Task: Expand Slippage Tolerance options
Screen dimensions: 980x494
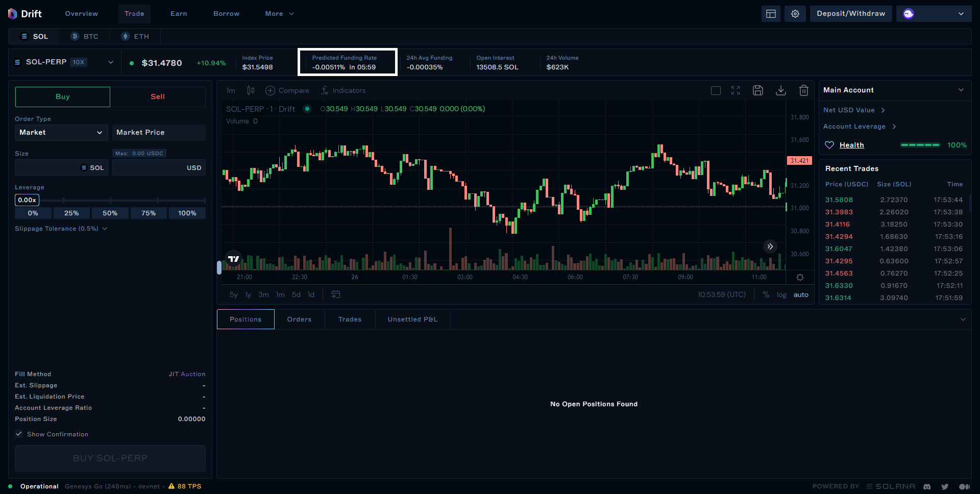Action: (61, 229)
